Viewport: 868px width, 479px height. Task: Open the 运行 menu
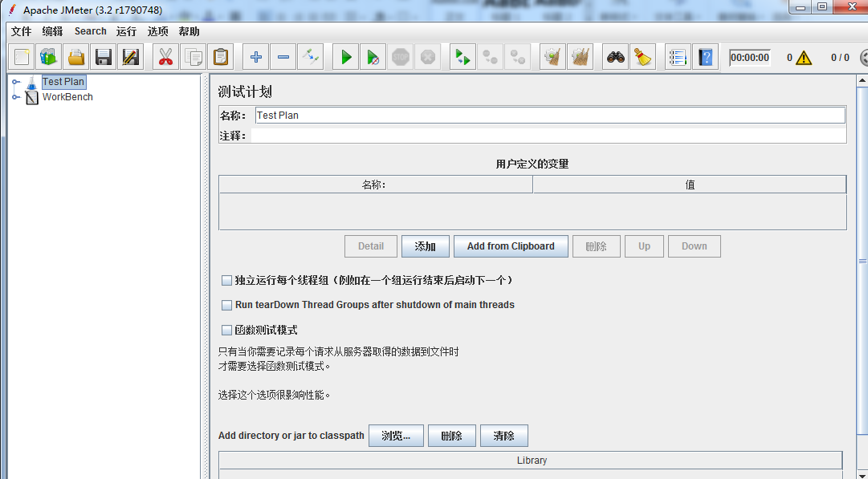126,31
